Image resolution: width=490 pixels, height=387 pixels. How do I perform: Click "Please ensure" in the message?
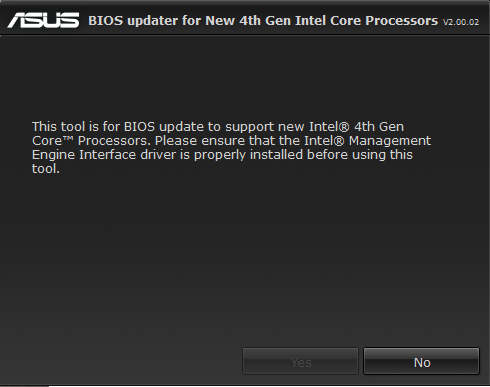176,141
